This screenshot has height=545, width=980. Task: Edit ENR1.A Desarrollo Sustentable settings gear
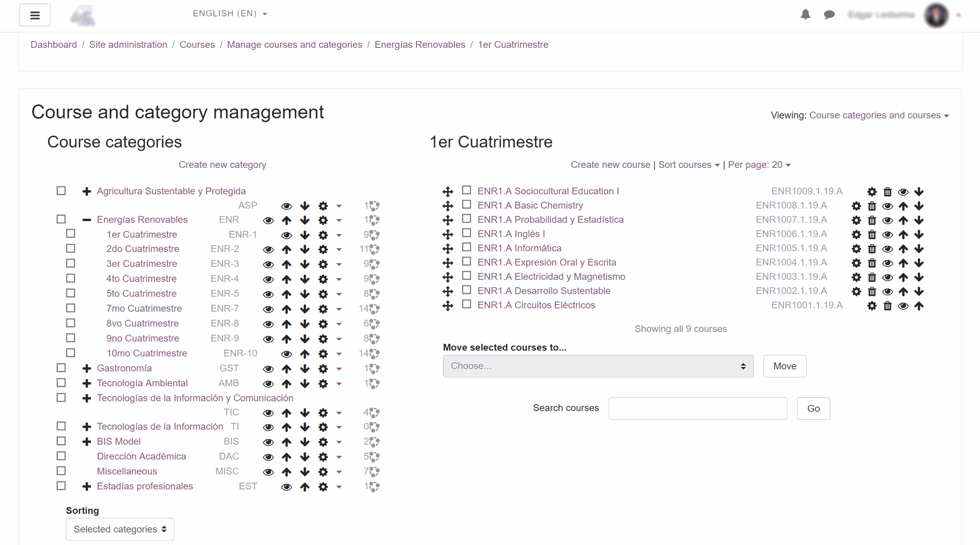(856, 291)
